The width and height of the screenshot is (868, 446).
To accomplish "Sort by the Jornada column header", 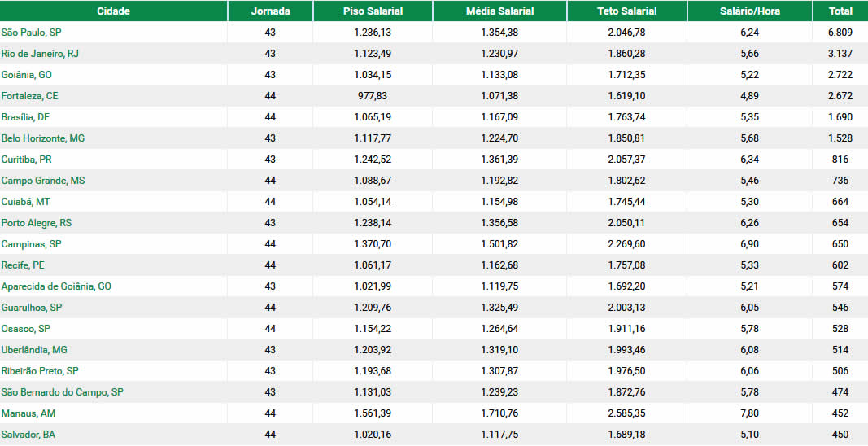I will coord(270,11).
